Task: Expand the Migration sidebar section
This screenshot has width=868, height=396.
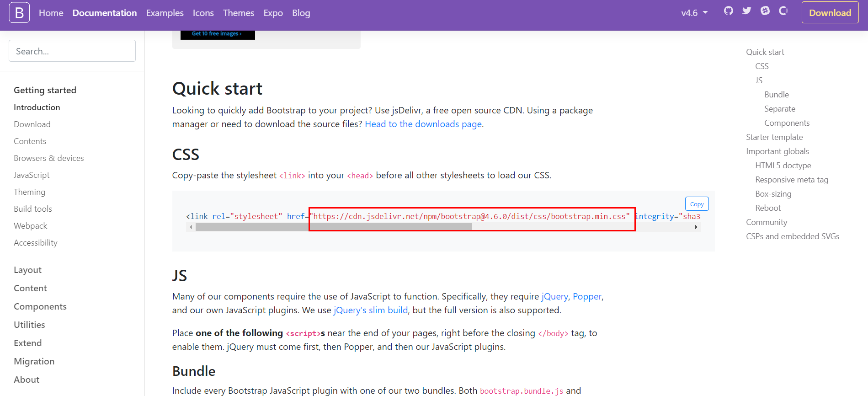Action: 34,361
